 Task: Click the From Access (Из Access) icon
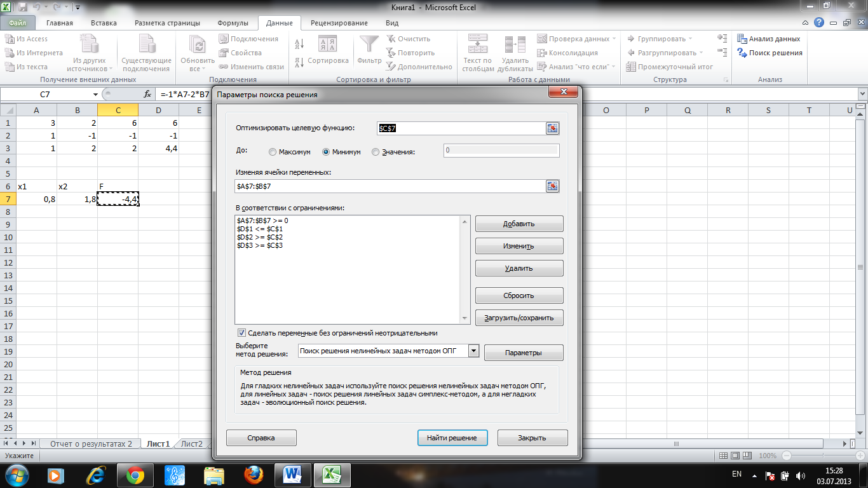[10, 39]
